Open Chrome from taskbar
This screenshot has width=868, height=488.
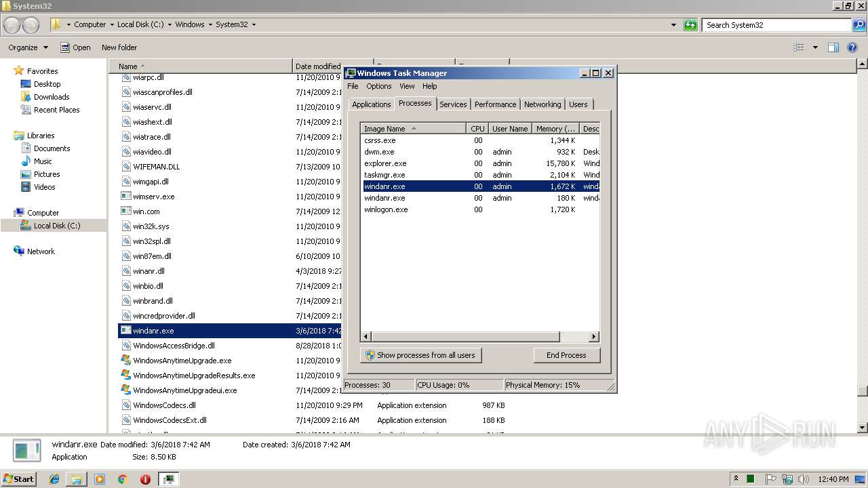122,479
